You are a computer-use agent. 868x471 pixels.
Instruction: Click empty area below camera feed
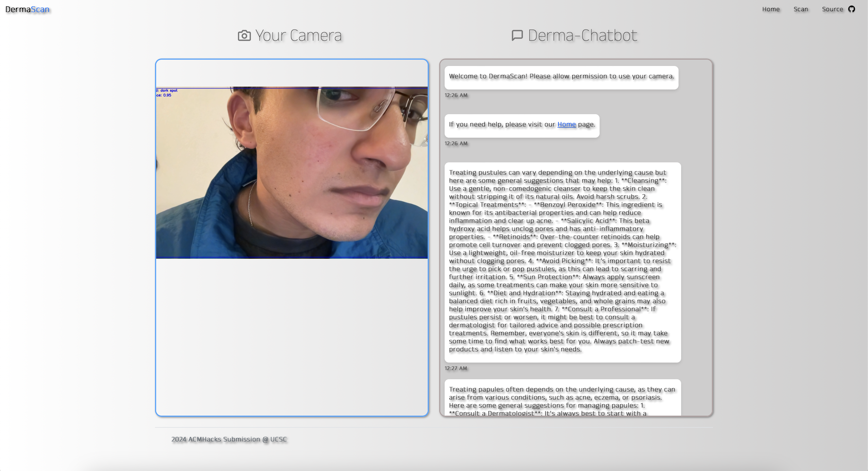pos(292,337)
